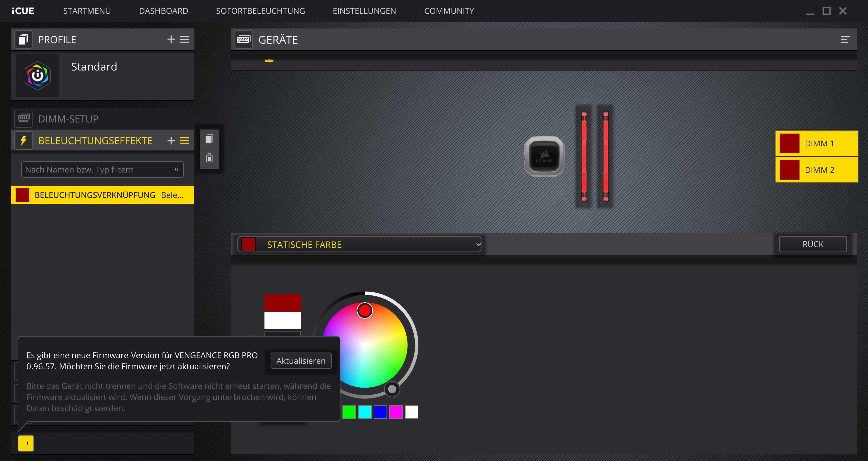Click the Profile panel icon
Image resolution: width=868 pixels, height=461 pixels.
click(x=23, y=39)
